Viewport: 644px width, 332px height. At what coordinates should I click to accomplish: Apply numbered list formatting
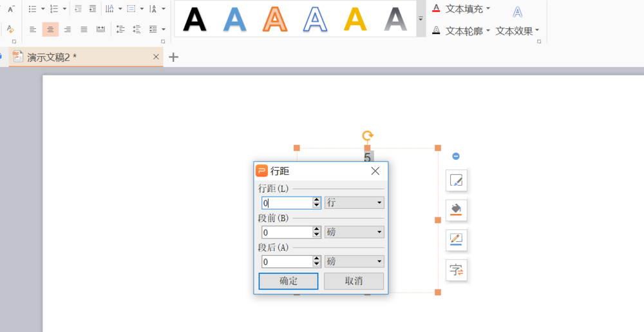click(54, 8)
